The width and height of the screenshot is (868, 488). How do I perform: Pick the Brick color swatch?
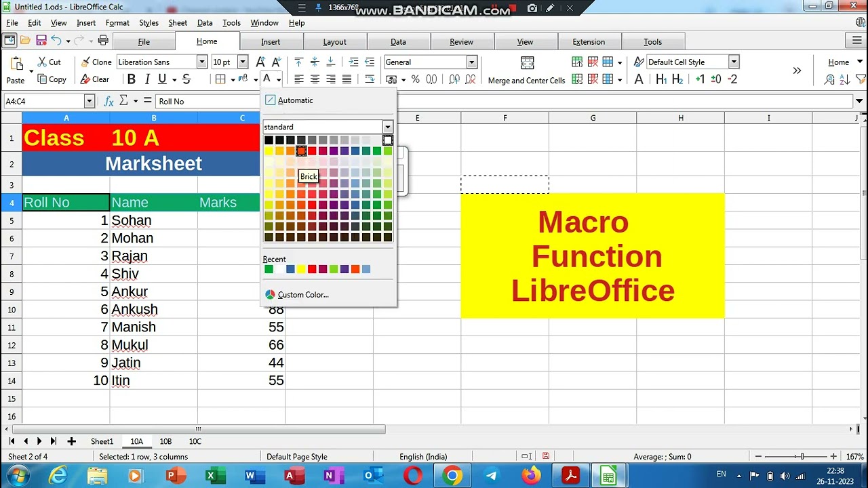point(301,151)
